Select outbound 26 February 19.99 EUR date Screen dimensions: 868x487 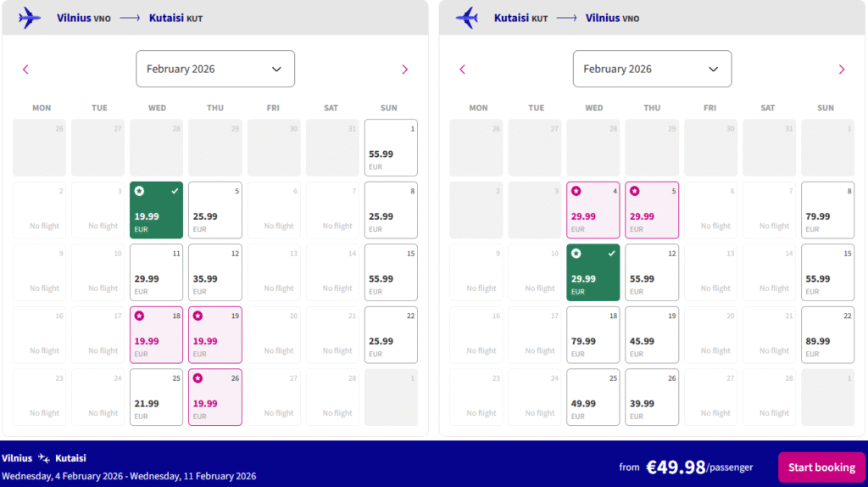click(x=214, y=397)
